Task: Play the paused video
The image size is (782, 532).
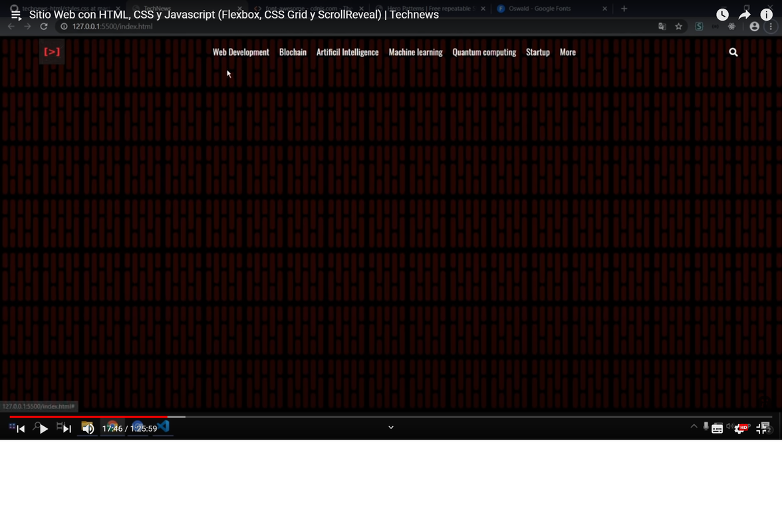Action: [x=43, y=429]
